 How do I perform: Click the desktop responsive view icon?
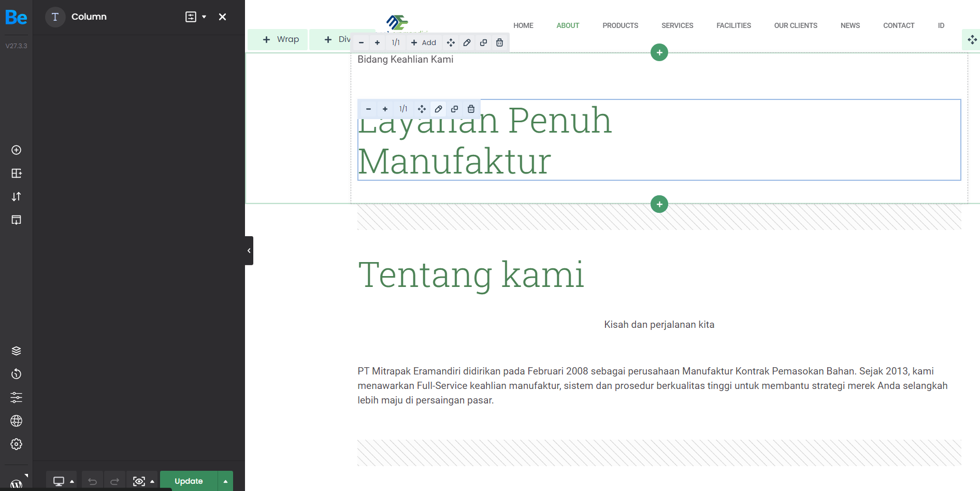pyautogui.click(x=59, y=481)
